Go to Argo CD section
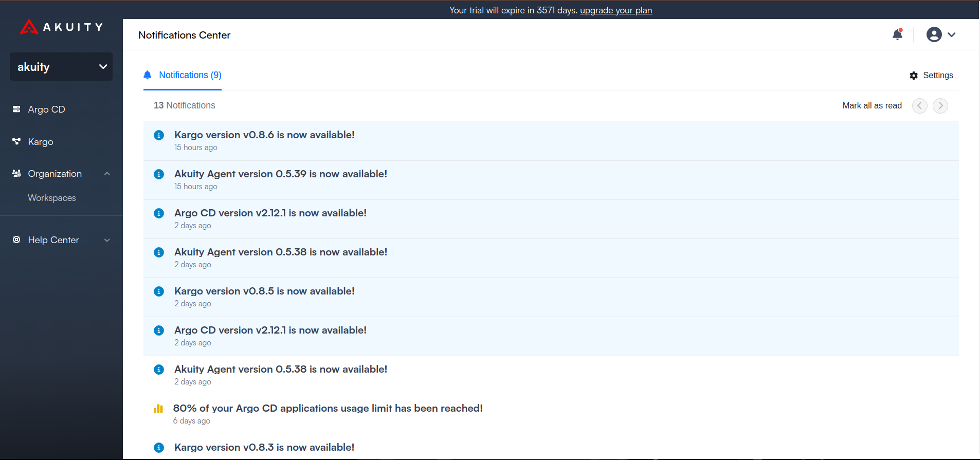Image resolution: width=980 pixels, height=460 pixels. coord(46,109)
